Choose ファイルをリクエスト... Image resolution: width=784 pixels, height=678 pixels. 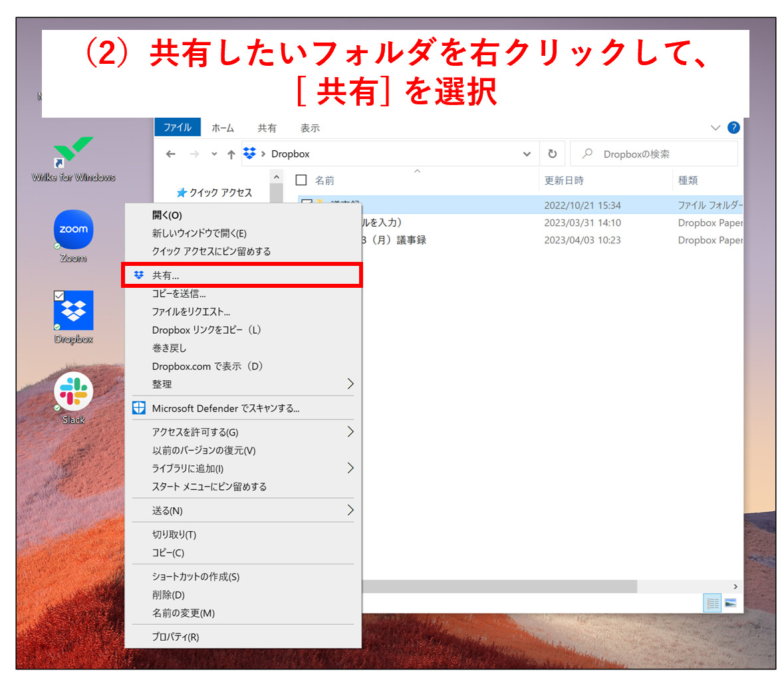coord(243,312)
